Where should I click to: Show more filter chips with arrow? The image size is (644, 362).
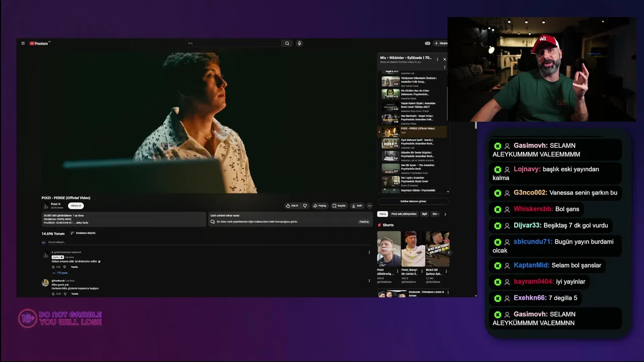(x=445, y=214)
